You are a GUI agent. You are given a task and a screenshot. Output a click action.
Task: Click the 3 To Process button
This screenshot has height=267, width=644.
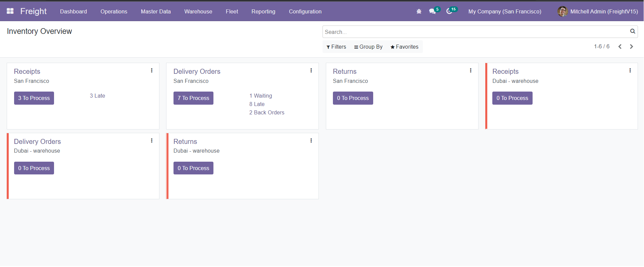(x=34, y=98)
